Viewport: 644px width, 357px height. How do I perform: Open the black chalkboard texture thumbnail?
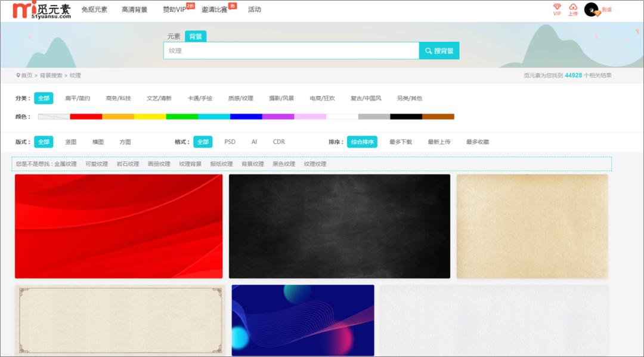(x=339, y=226)
